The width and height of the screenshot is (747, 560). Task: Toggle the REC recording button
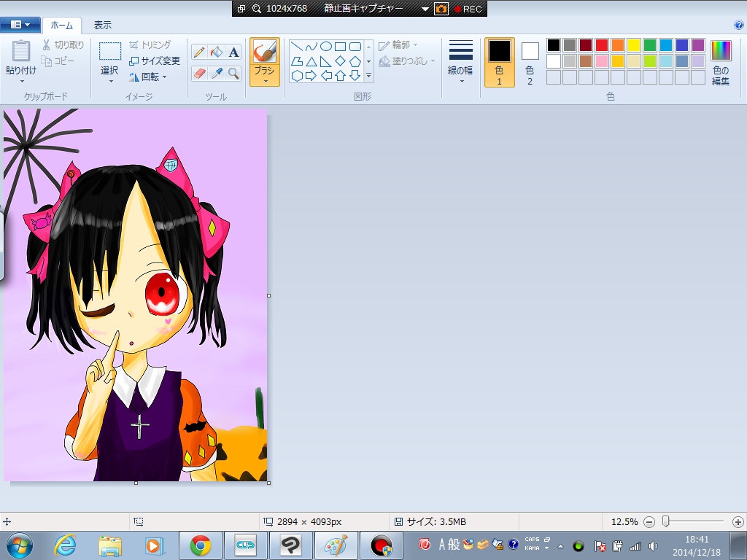pyautogui.click(x=468, y=9)
